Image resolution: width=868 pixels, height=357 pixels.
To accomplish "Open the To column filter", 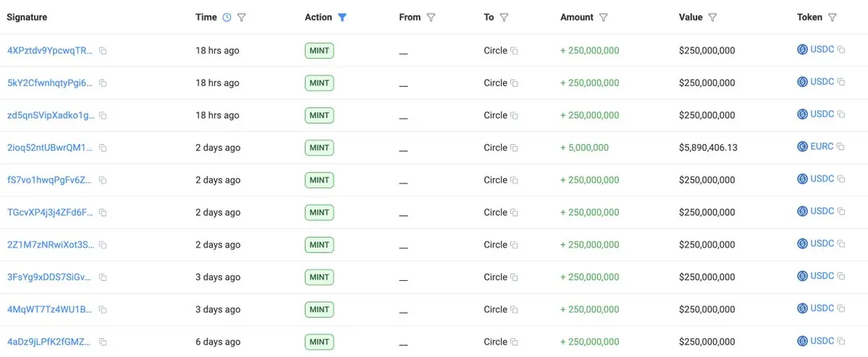I will [504, 17].
